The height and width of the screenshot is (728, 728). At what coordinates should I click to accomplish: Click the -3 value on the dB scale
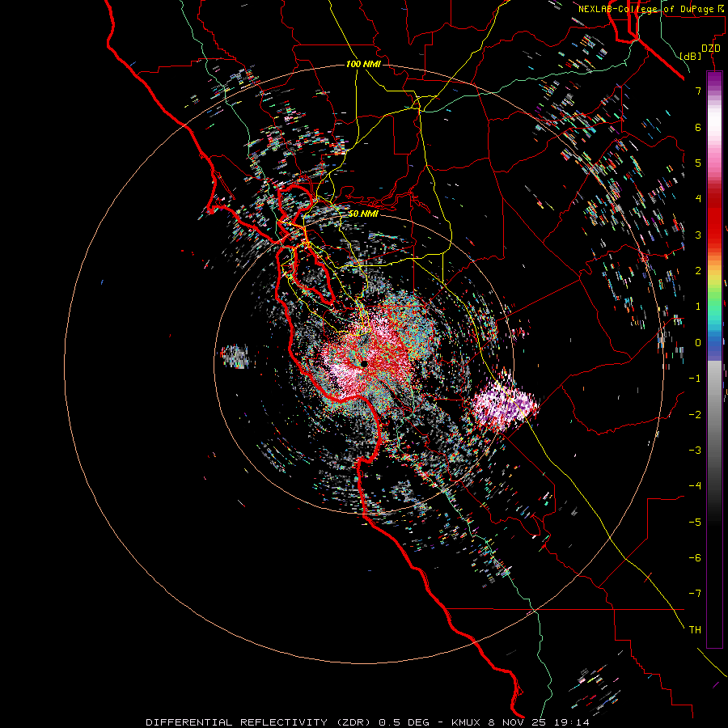(695, 451)
